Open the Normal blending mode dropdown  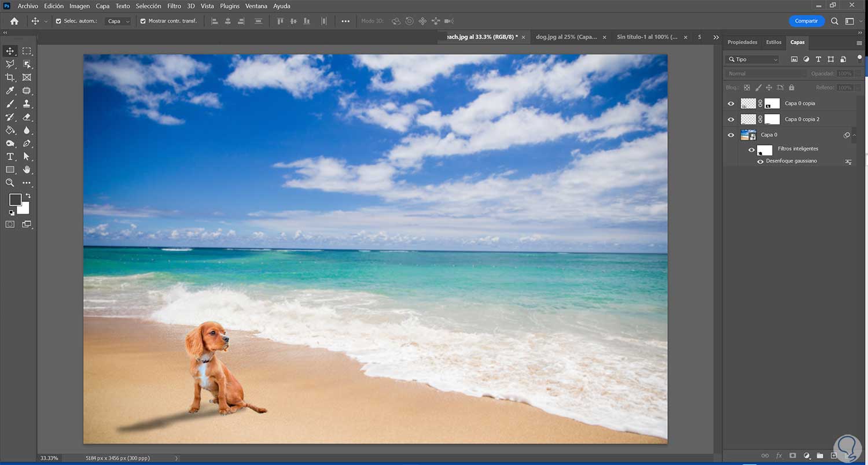pyautogui.click(x=766, y=73)
